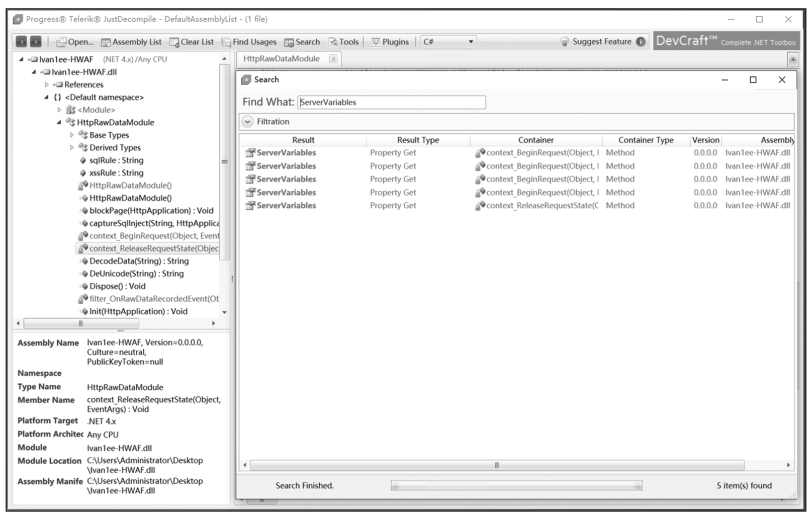812x517 pixels.
Task: Collapse the HttpRawDataModule class node
Action: tap(59, 122)
